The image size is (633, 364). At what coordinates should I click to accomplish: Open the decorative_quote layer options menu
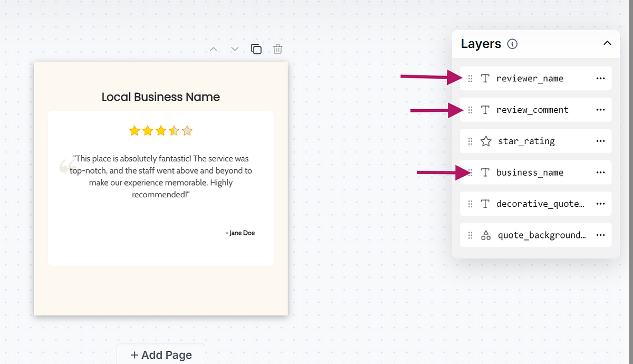click(x=600, y=204)
